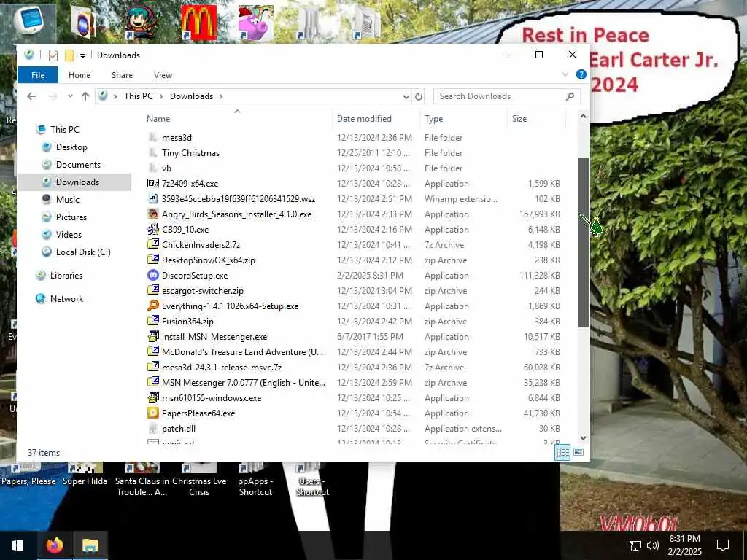Open the Share ribbon tab
The width and height of the screenshot is (747, 560).
122,75
